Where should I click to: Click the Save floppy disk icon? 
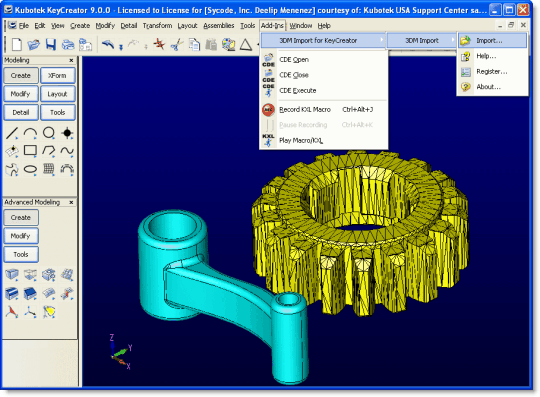click(51, 44)
